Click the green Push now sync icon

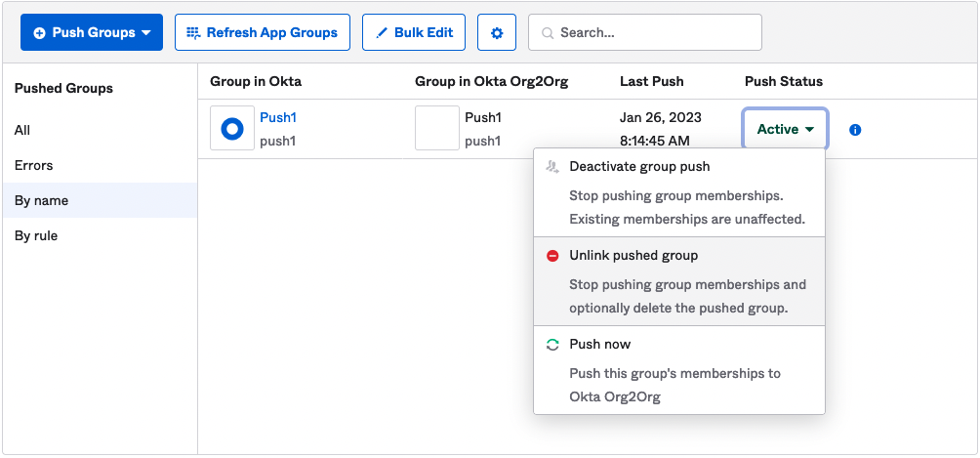click(552, 345)
